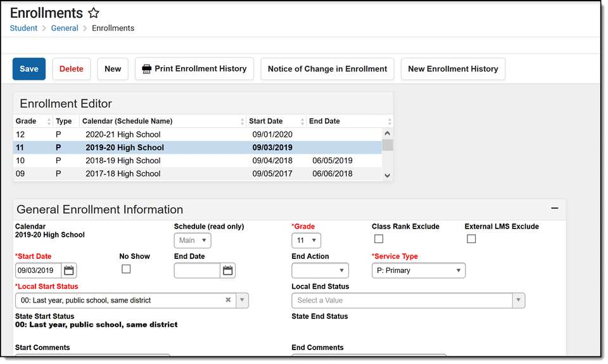Sort by Start Date column arrows

(x=303, y=122)
